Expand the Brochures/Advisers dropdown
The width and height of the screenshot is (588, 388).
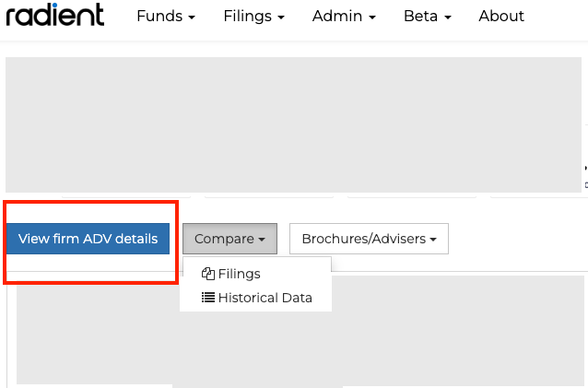coord(369,239)
